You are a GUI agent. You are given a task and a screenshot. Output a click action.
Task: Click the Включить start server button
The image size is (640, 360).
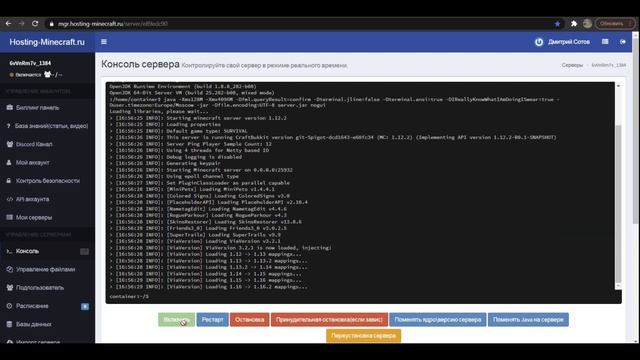click(x=176, y=320)
